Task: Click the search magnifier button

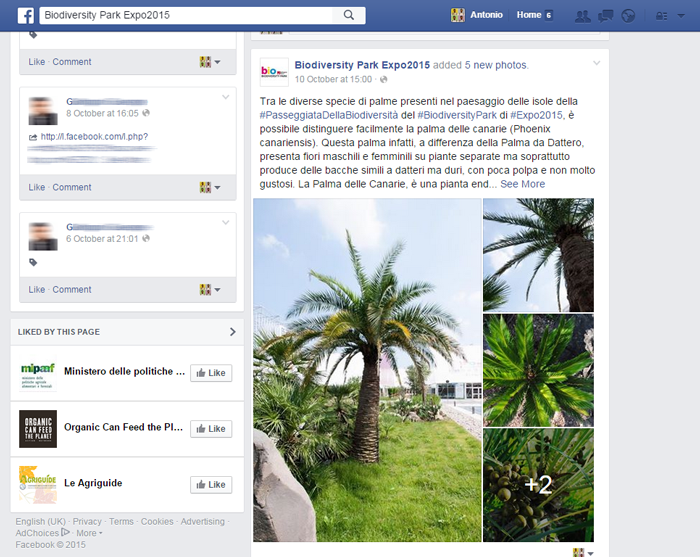Action: click(x=349, y=15)
